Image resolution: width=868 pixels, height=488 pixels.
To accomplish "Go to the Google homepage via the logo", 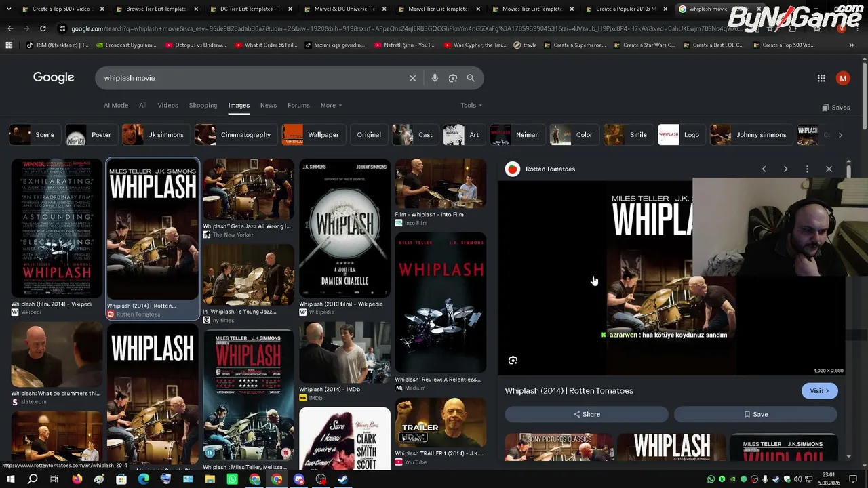I will (x=54, y=77).
